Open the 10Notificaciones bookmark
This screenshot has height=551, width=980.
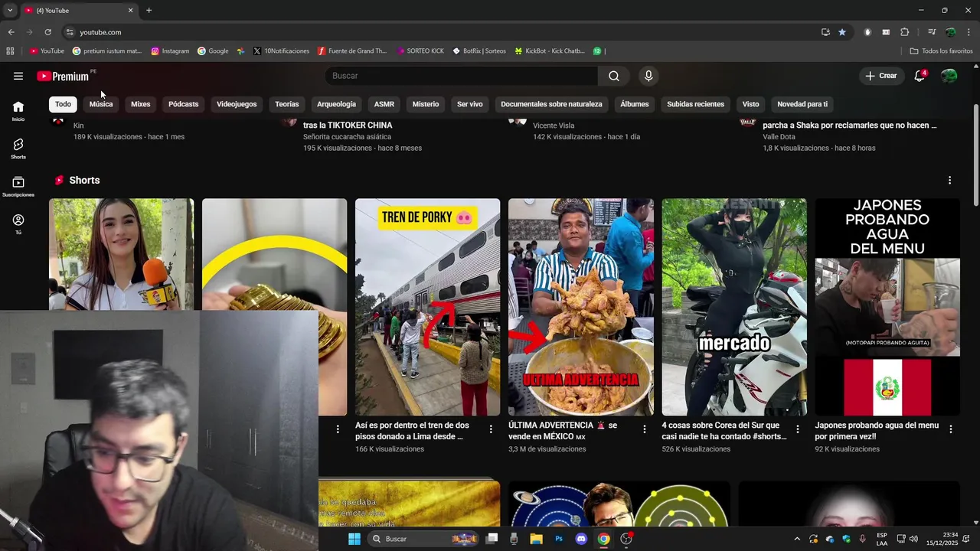(x=281, y=51)
